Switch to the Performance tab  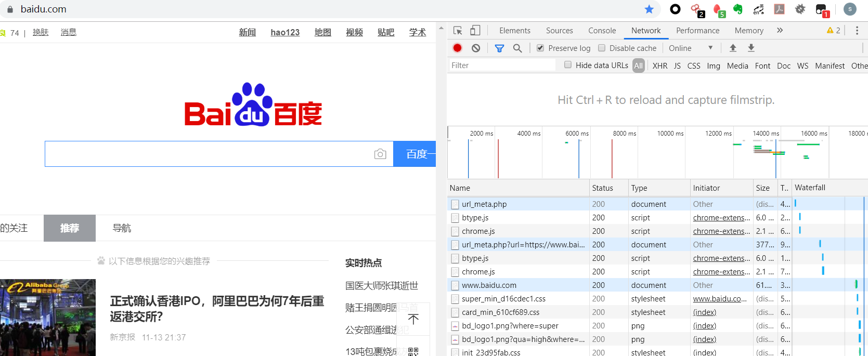pos(697,31)
